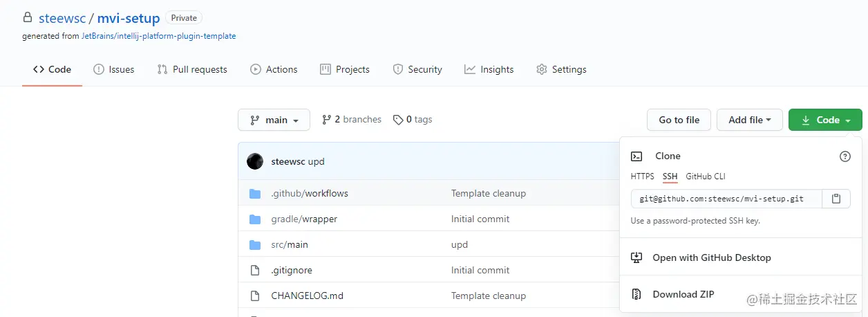Copy clone URL with clipboard icon
This screenshot has width=868, height=317.
pyautogui.click(x=836, y=199)
